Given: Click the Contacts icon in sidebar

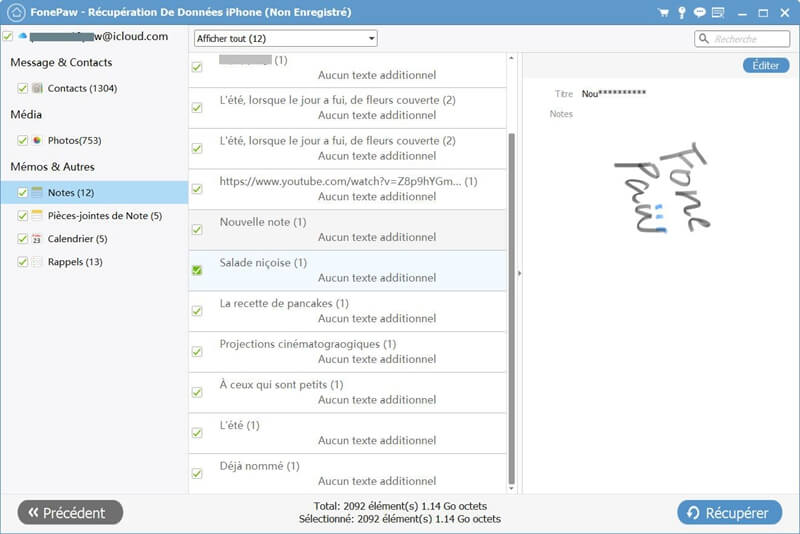Looking at the screenshot, I should [x=37, y=88].
